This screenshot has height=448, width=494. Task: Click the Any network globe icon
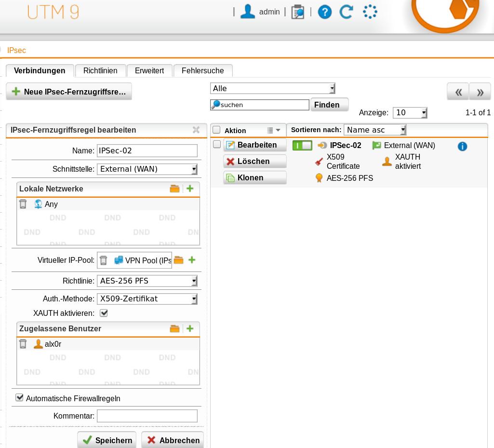click(38, 204)
